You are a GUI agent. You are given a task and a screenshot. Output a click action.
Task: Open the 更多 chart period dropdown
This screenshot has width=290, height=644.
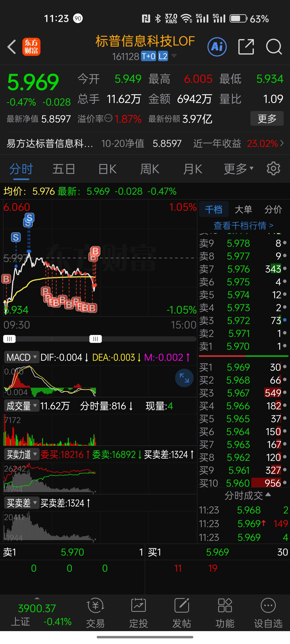(239, 169)
